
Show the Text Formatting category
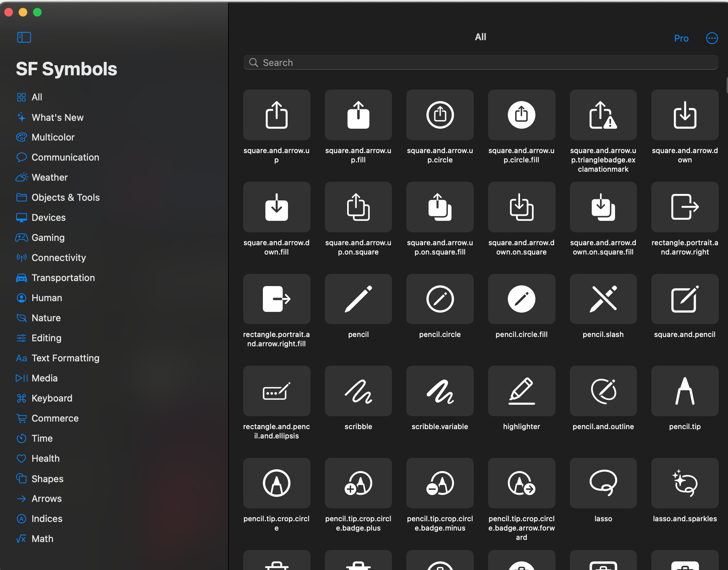pyautogui.click(x=65, y=358)
